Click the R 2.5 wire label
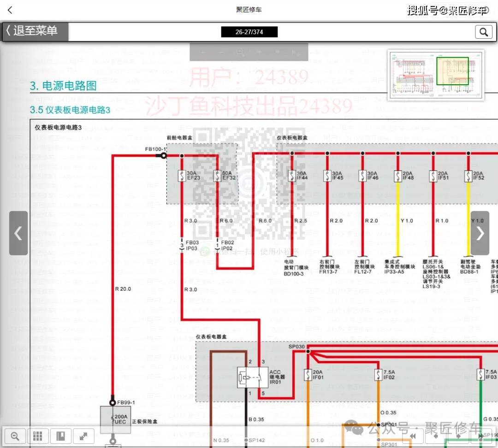 (301, 220)
